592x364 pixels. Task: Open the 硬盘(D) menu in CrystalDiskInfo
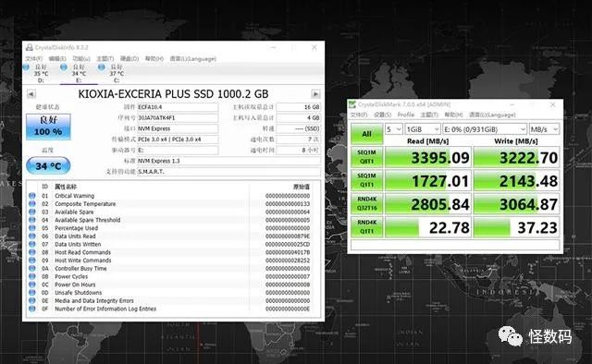tap(129, 59)
